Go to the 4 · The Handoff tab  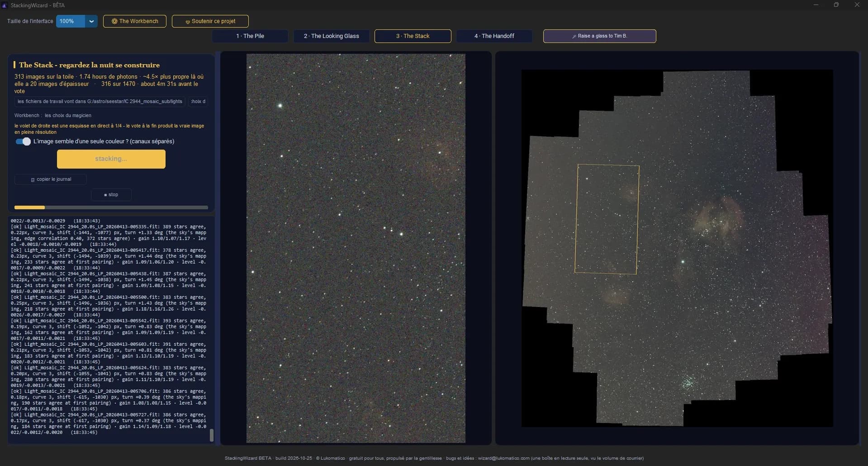[x=494, y=36]
